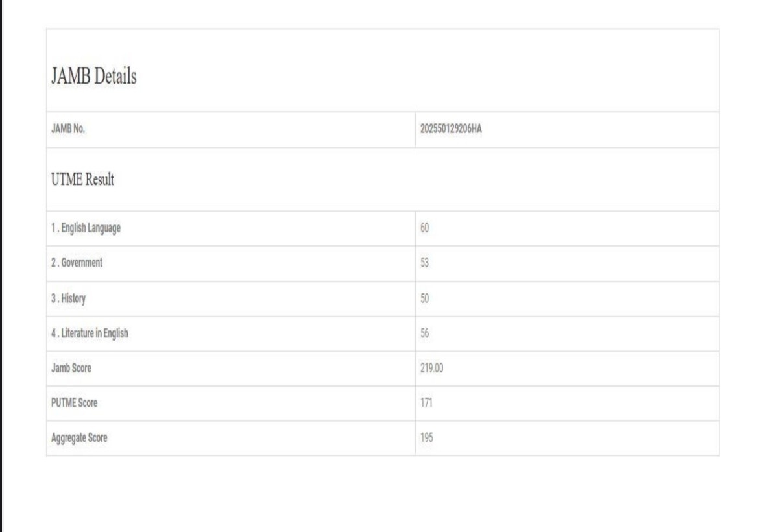759x532 pixels.
Task: Select the Jamb Score label cell
Action: coord(71,369)
